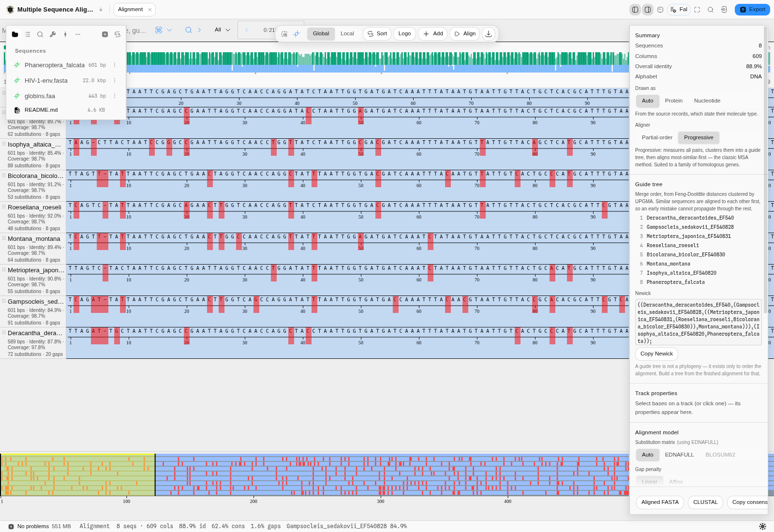
Task: Click the Newick tree text box
Action: tap(698, 322)
